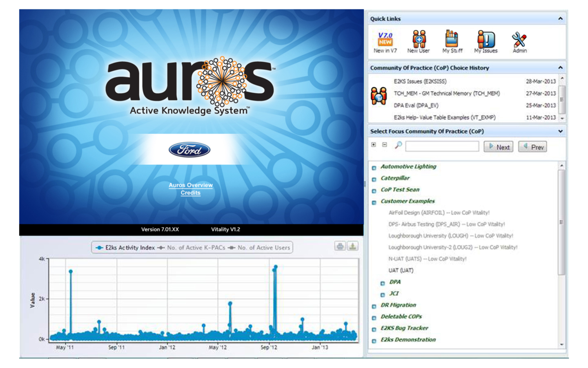The width and height of the screenshot is (588, 368).
Task: Expand the E2ks Demonstration node
Action: click(x=374, y=341)
